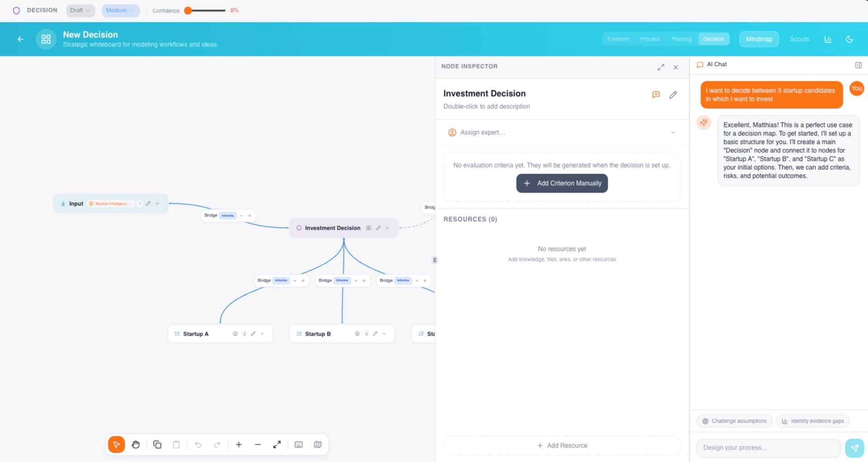Switch to Freeform mode

coord(618,39)
